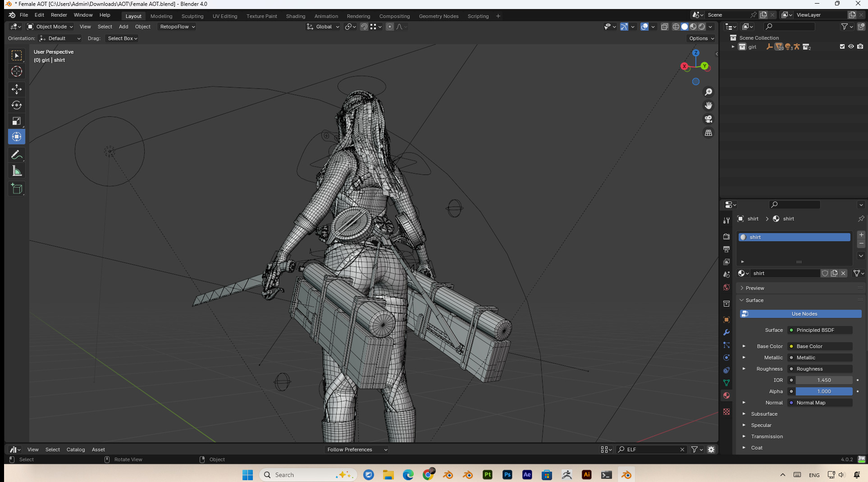Collapse the Surface panel

(x=754, y=300)
